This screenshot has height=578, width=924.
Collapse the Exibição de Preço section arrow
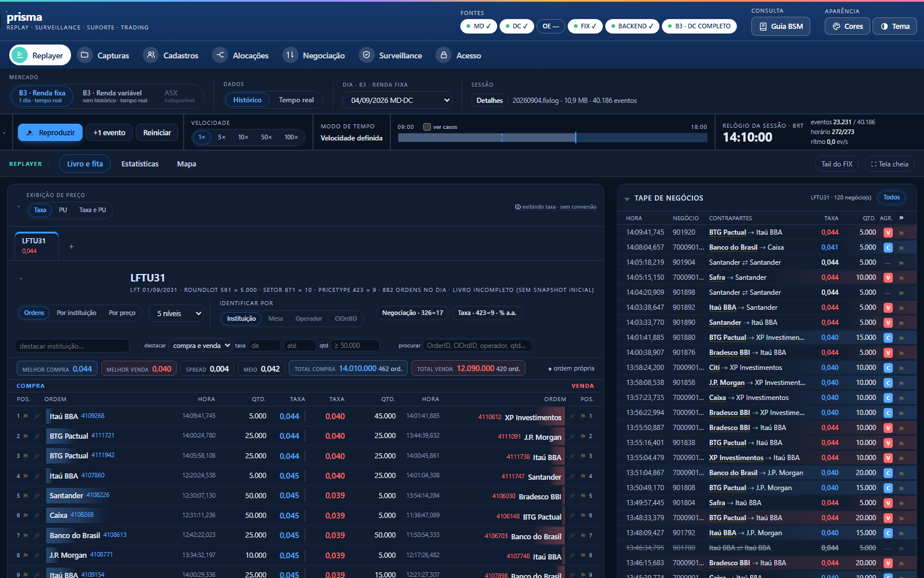click(18, 207)
